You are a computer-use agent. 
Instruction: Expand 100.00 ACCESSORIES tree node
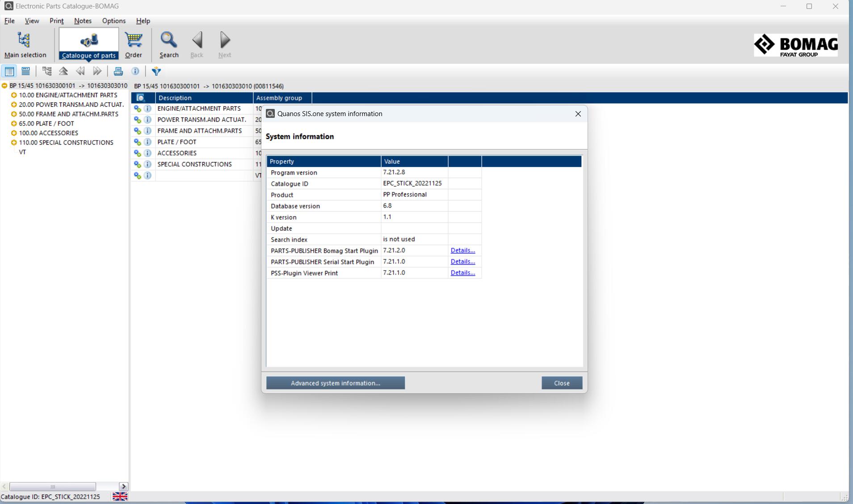[14, 133]
